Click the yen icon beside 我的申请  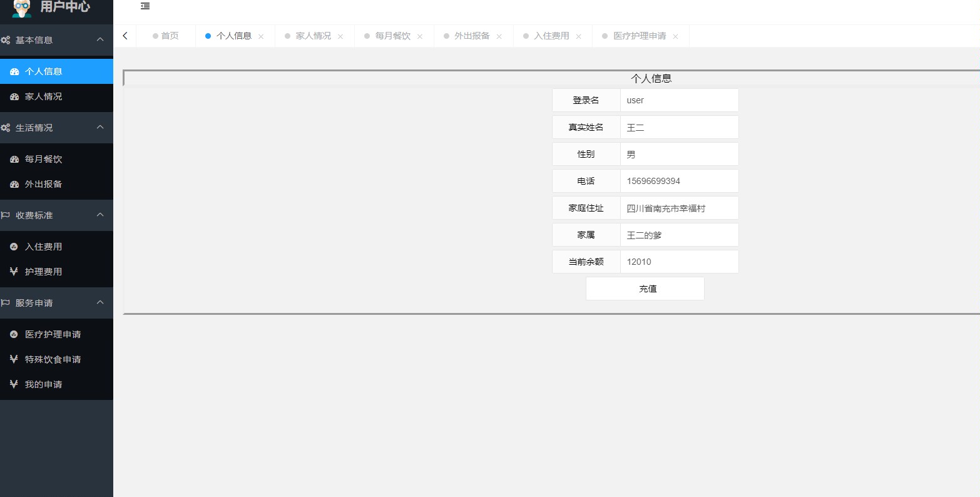[x=14, y=384]
